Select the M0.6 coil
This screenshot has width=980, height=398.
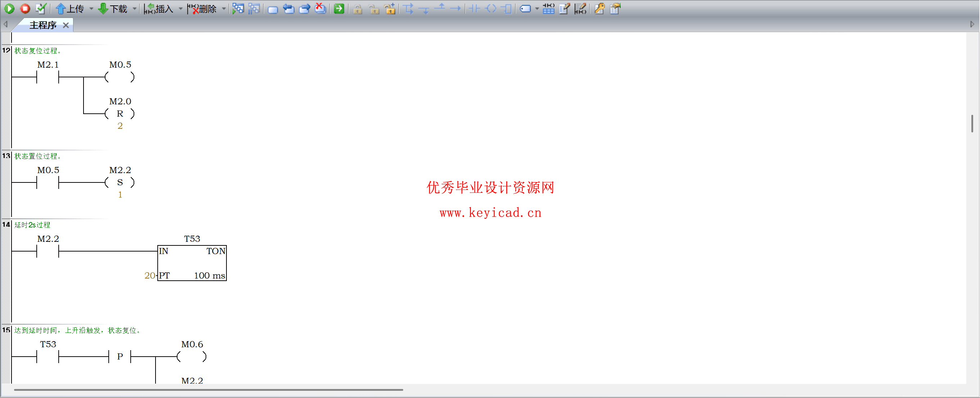[x=192, y=357]
